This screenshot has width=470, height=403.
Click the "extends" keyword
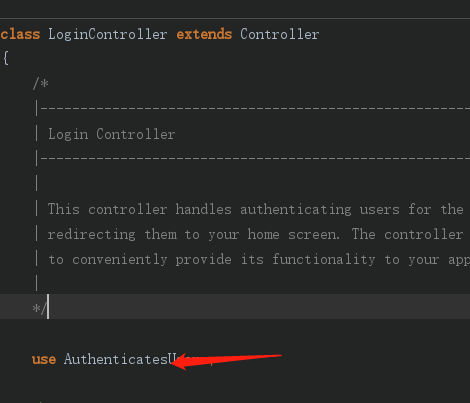coord(204,34)
